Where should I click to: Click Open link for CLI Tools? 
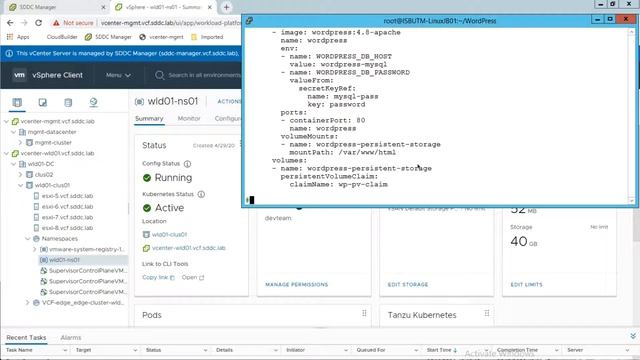click(193, 278)
